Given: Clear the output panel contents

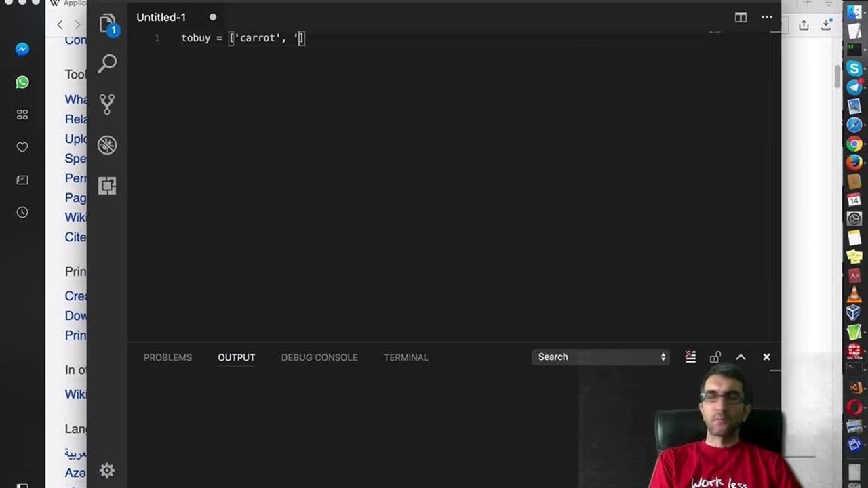Looking at the screenshot, I should coord(690,357).
